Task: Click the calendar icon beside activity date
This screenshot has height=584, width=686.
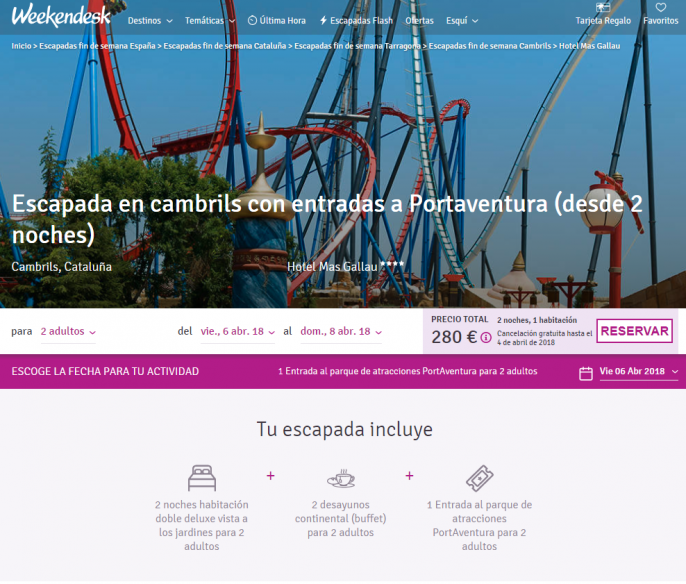Action: point(586,373)
